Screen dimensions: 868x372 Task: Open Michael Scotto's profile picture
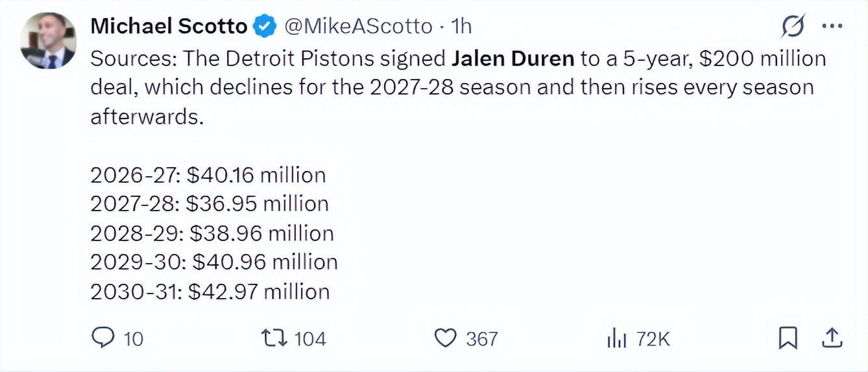pyautogui.click(x=48, y=40)
